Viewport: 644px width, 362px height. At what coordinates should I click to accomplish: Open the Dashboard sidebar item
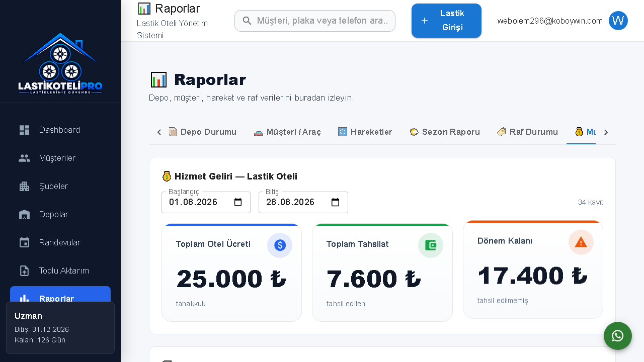click(x=60, y=130)
